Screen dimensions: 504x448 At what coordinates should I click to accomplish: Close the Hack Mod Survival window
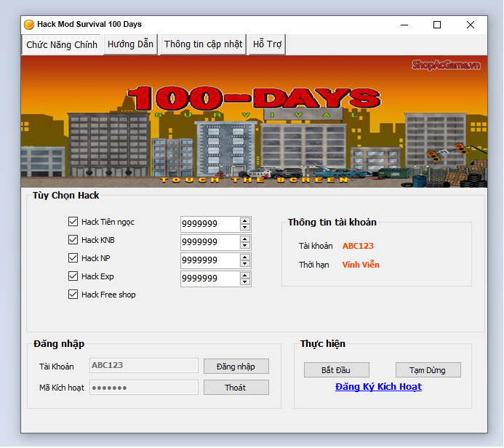click(471, 25)
